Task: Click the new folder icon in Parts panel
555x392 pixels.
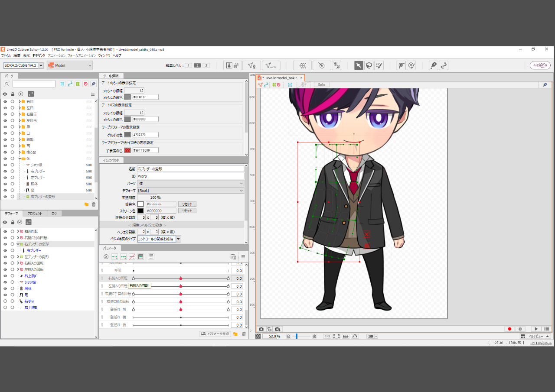Action: pyautogui.click(x=86, y=204)
